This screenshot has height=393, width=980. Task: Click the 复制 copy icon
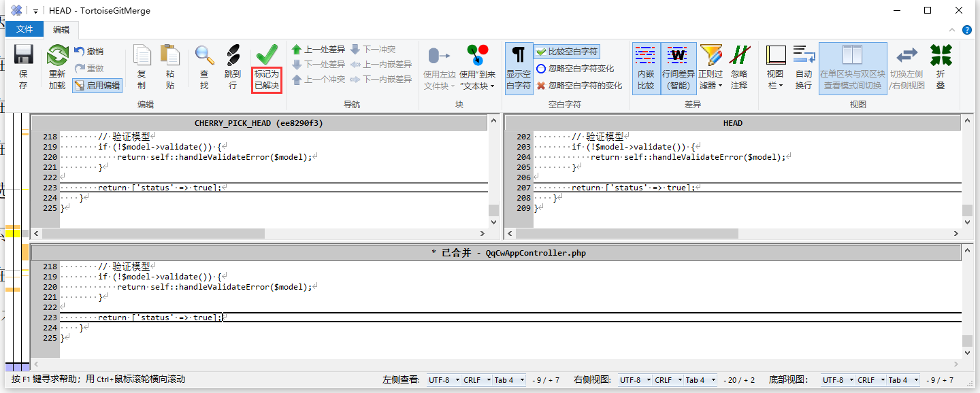pyautogui.click(x=142, y=55)
